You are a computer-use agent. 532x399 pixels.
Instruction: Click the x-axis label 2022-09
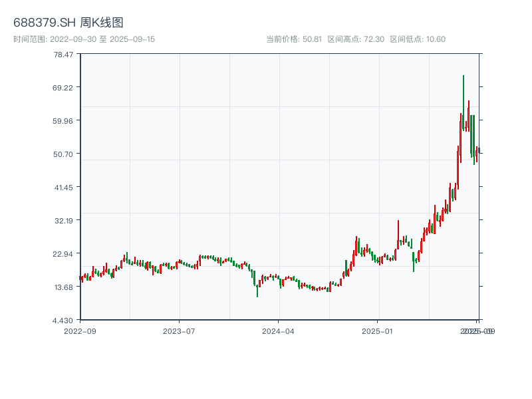pyautogui.click(x=80, y=331)
